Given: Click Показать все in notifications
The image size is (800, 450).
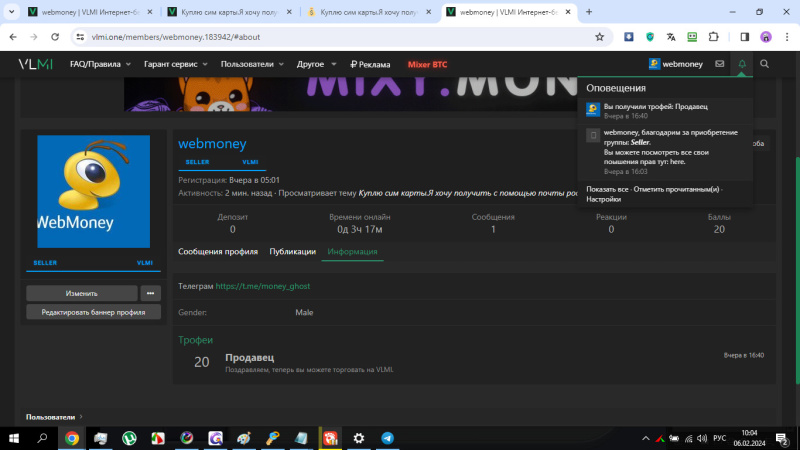Looking at the screenshot, I should click(x=607, y=189).
